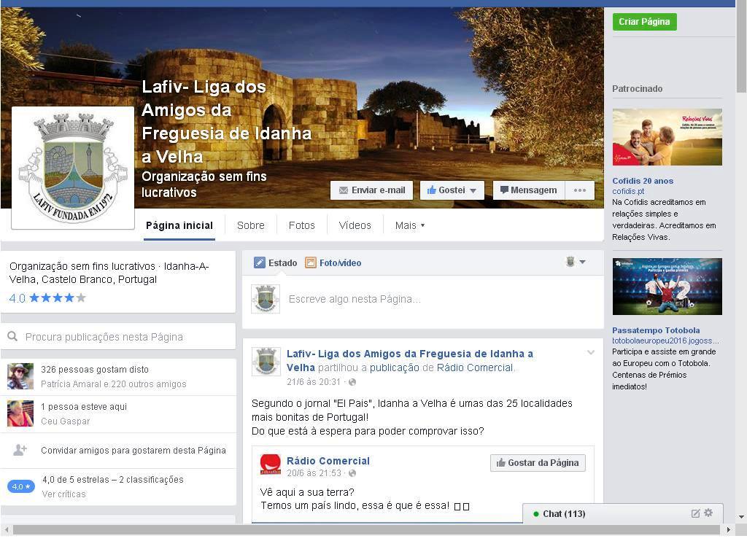Click Patrícia Amaral e 220 outros amigos text
Screen dimensions: 747x560
113,384
